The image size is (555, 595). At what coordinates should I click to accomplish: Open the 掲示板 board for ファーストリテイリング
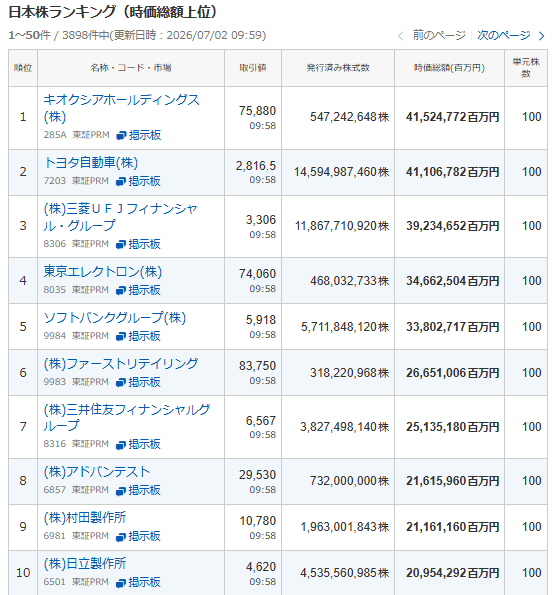(x=138, y=382)
